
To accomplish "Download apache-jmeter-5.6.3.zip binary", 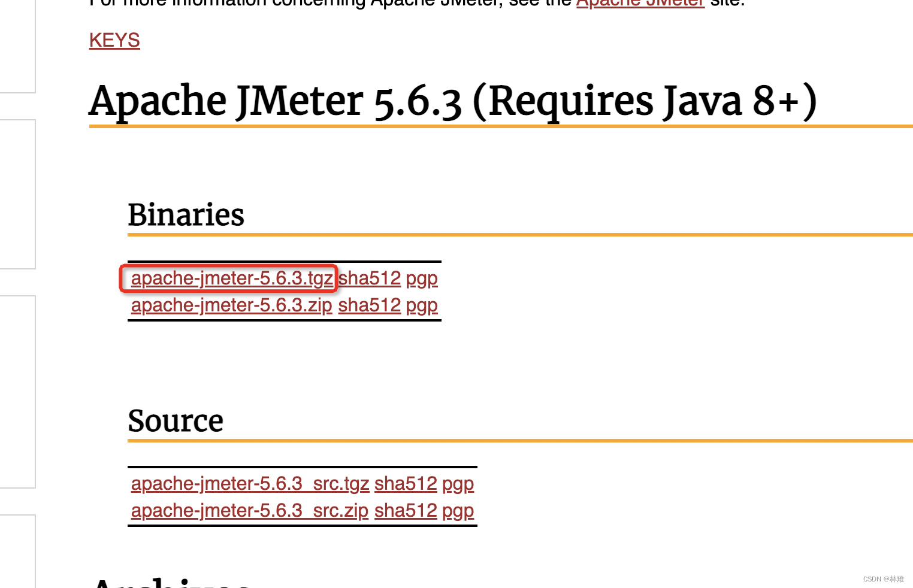I will (231, 305).
